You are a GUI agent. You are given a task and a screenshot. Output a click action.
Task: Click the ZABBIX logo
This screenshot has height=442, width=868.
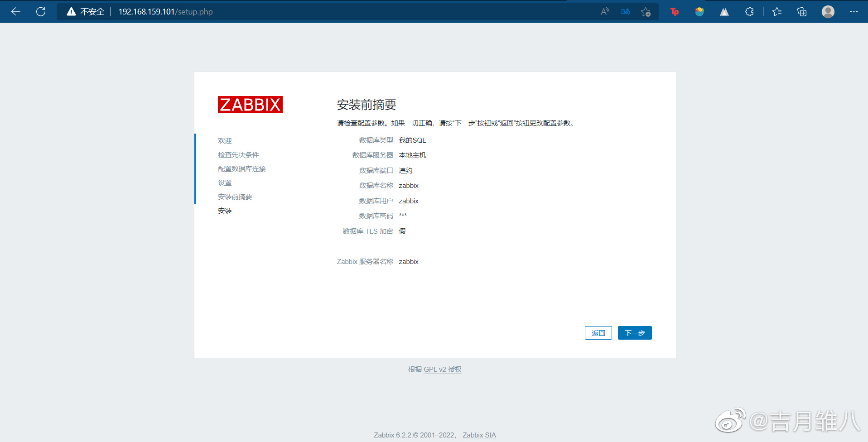[250, 105]
